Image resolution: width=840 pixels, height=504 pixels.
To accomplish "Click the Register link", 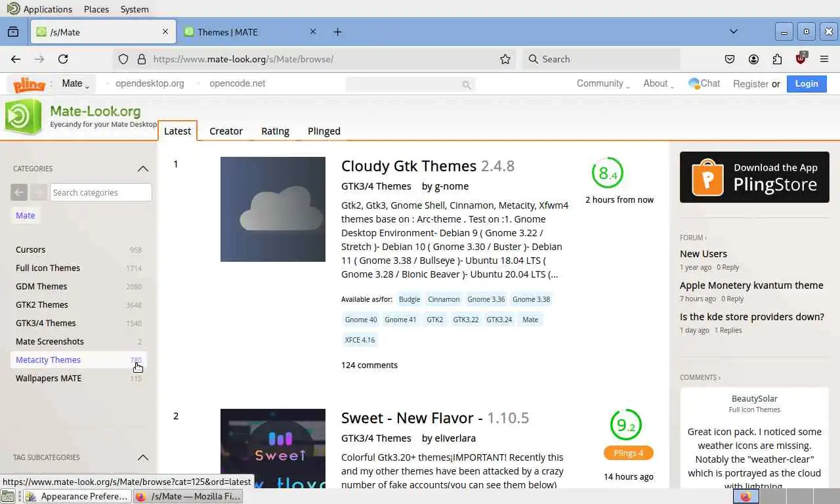I will (x=750, y=84).
